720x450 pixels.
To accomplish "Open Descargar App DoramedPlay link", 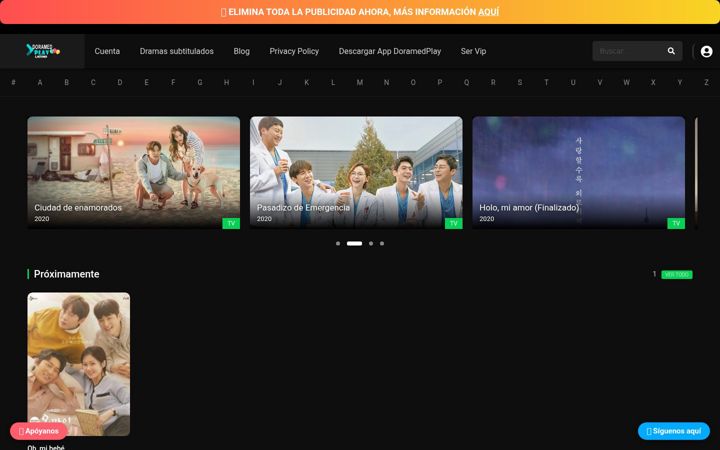I will tap(390, 51).
